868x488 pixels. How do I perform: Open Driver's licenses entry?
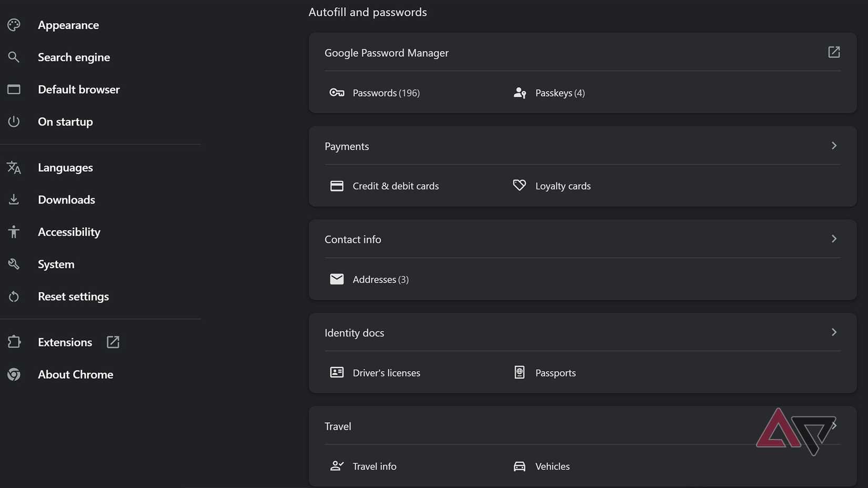point(386,373)
